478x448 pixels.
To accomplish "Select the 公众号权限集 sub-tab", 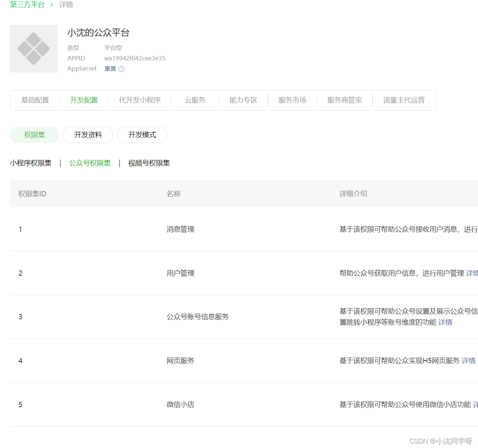I will (x=90, y=163).
